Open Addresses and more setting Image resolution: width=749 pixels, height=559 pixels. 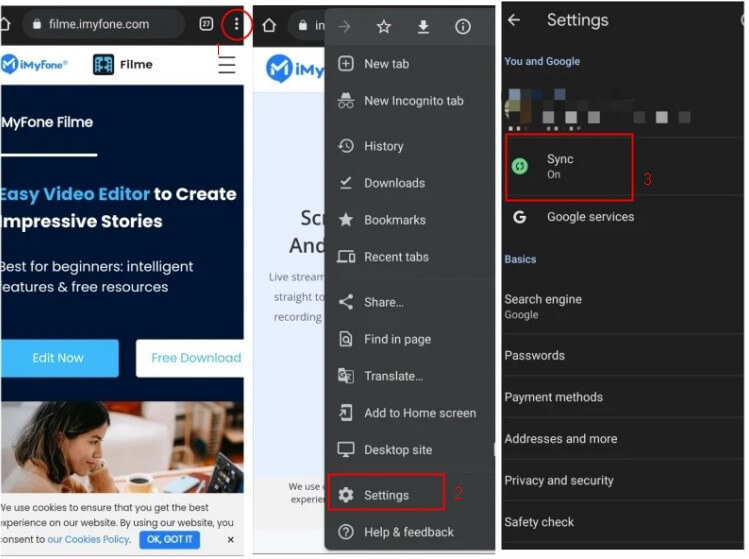tap(623, 439)
